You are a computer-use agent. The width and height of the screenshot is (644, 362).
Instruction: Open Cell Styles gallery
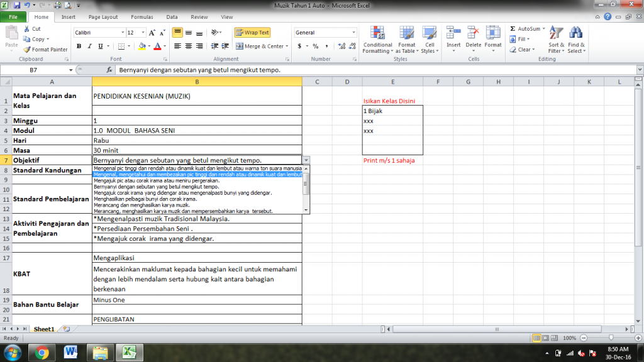click(x=430, y=33)
